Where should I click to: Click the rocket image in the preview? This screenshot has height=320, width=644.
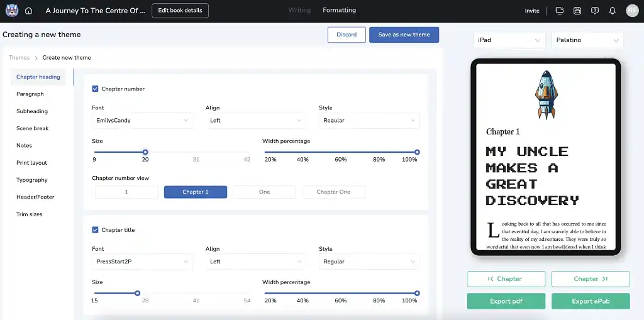click(546, 94)
